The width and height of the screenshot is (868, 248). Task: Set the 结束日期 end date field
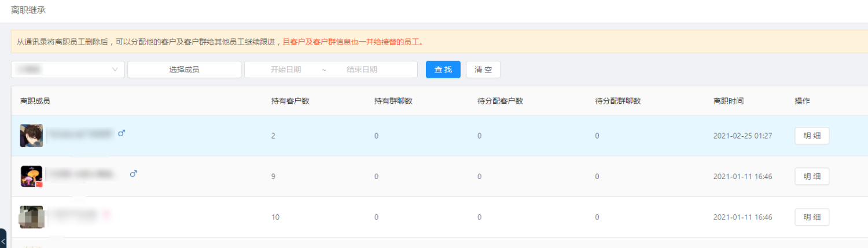coord(362,70)
